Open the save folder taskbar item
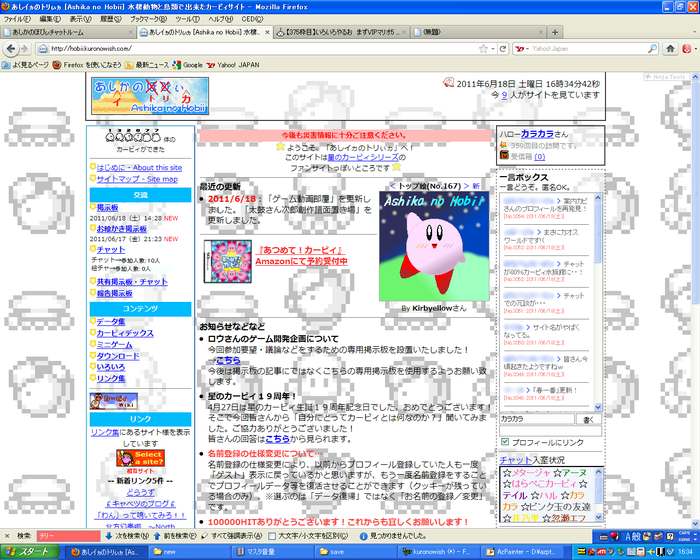The image size is (700, 560). point(357,552)
